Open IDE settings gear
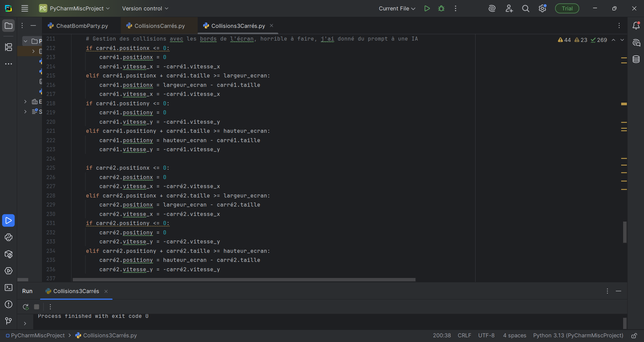Viewport: 644px width, 342px height. [542, 8]
